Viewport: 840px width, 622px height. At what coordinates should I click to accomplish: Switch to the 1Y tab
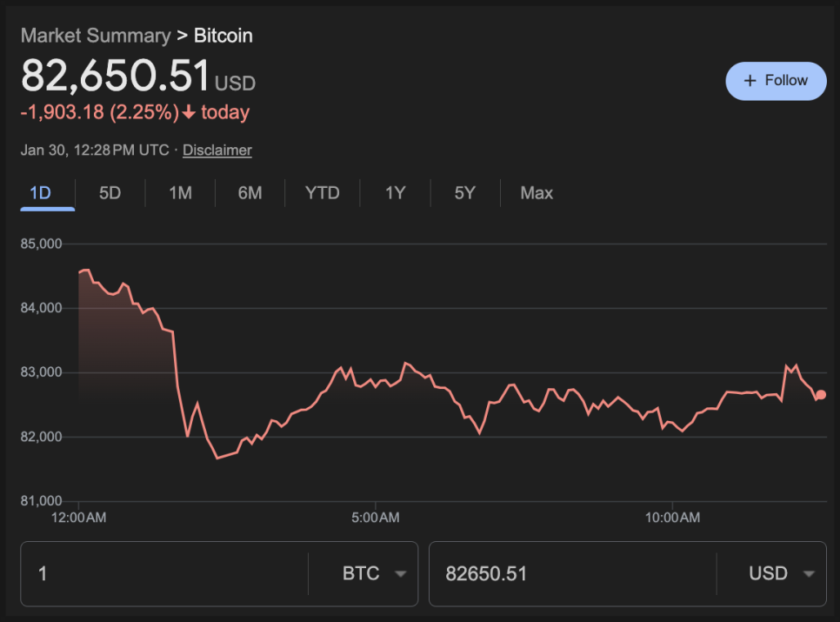[x=395, y=192]
